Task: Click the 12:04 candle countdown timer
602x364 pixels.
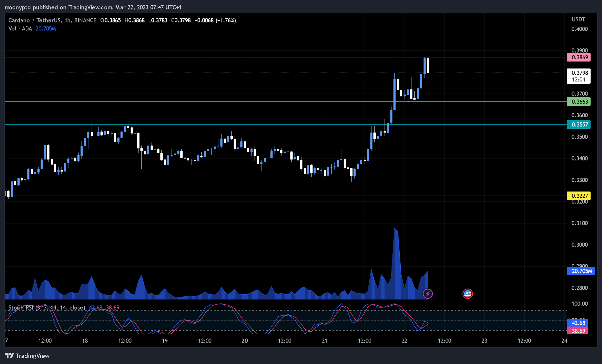Action: tap(579, 80)
